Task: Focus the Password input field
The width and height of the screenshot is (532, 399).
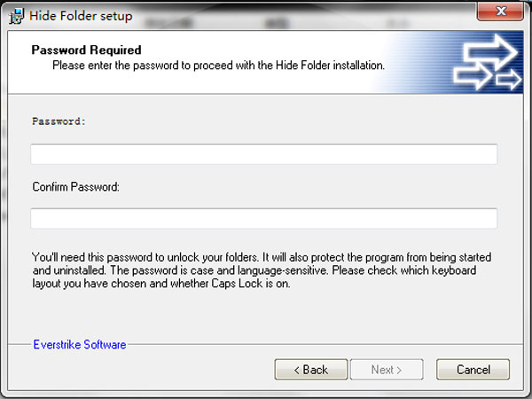Action: (x=263, y=154)
